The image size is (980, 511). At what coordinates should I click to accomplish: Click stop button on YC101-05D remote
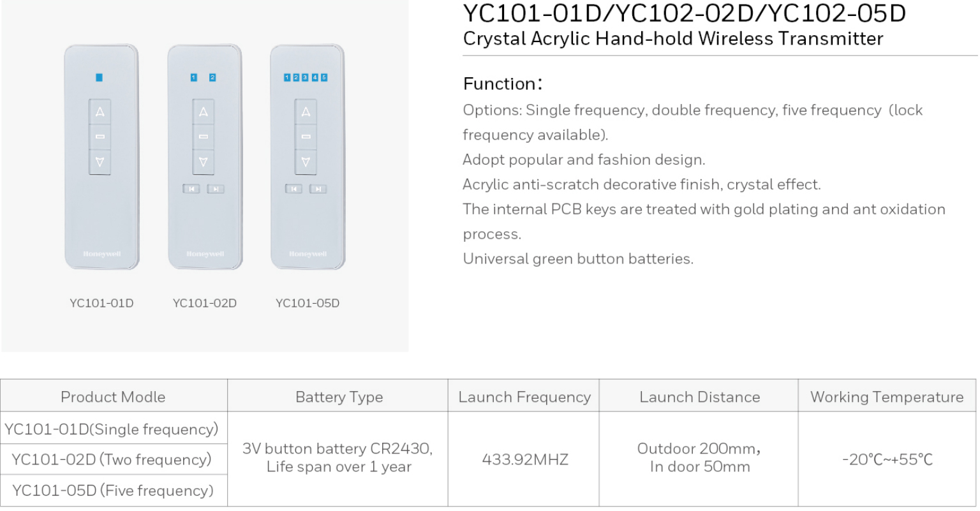pyautogui.click(x=306, y=137)
